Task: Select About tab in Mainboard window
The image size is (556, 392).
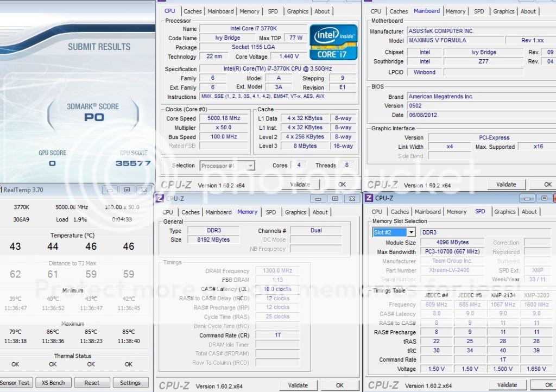Action: [x=528, y=11]
